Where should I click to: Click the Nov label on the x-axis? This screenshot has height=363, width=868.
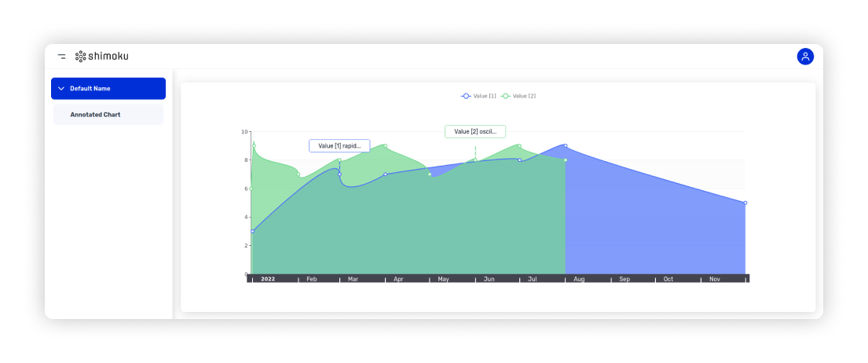click(715, 279)
